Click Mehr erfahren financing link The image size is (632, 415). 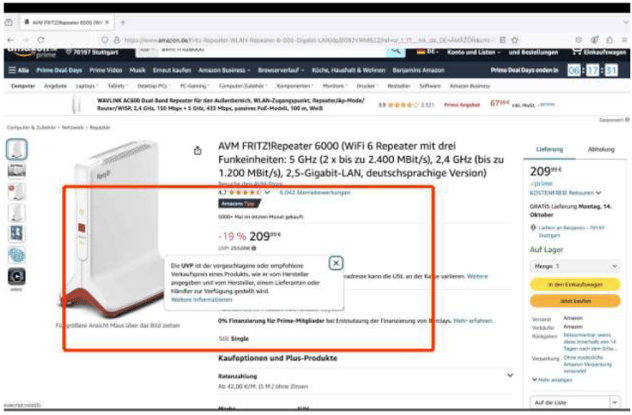pyautogui.click(x=473, y=321)
